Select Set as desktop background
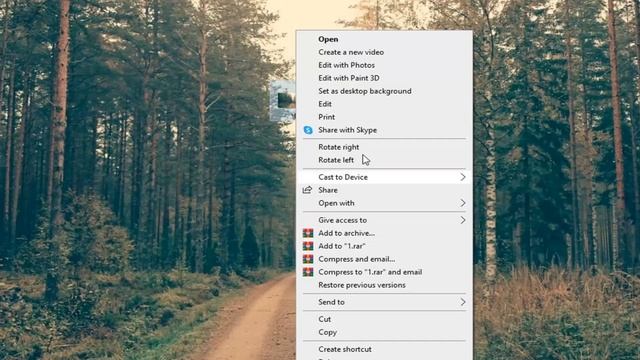640x360 pixels. [384, 91]
